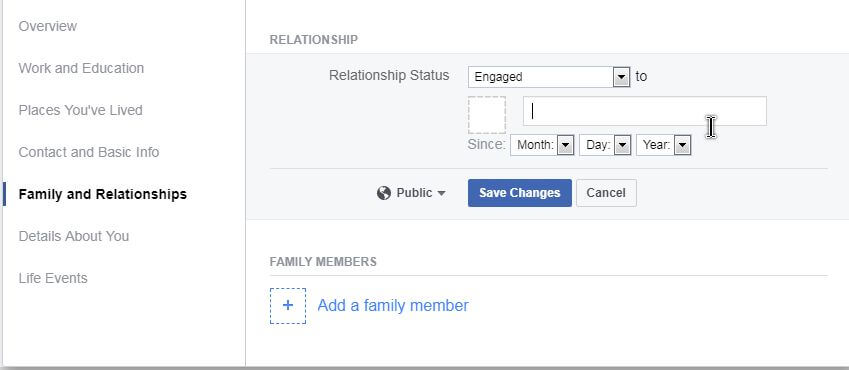
Task: Select Places You've Lived
Action: 81,110
